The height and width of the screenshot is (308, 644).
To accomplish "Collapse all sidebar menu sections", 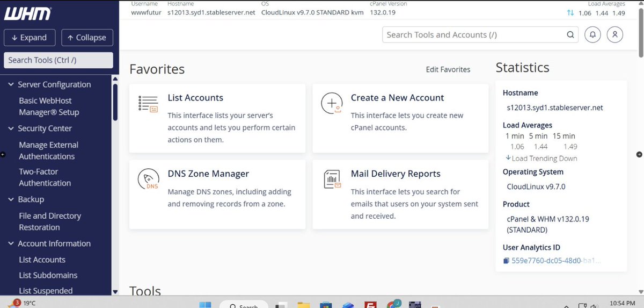I will tap(87, 38).
